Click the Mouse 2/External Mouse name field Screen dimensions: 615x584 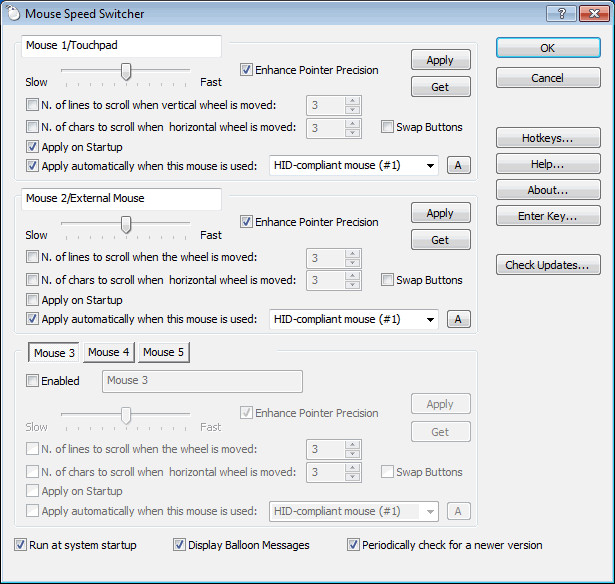[x=122, y=198]
